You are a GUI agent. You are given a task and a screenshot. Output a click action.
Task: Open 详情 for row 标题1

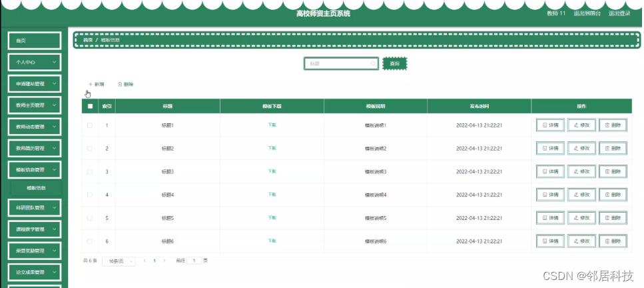click(550, 125)
